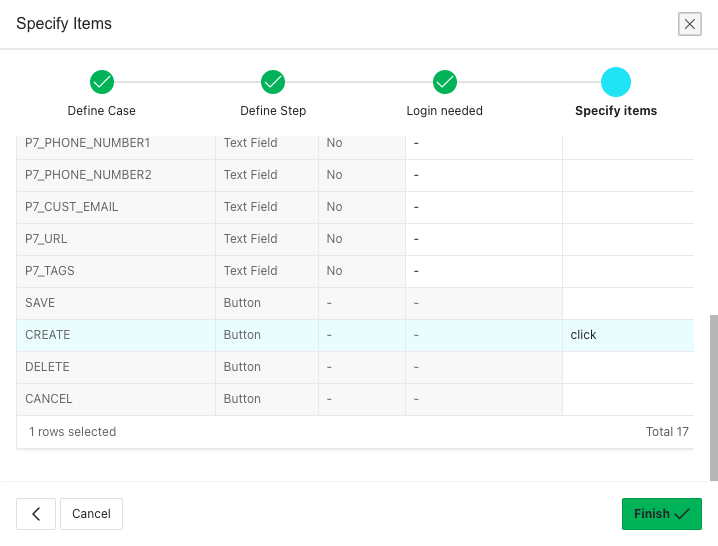Click the empty action cell for DELETE
The height and width of the screenshot is (546, 718).
627,367
